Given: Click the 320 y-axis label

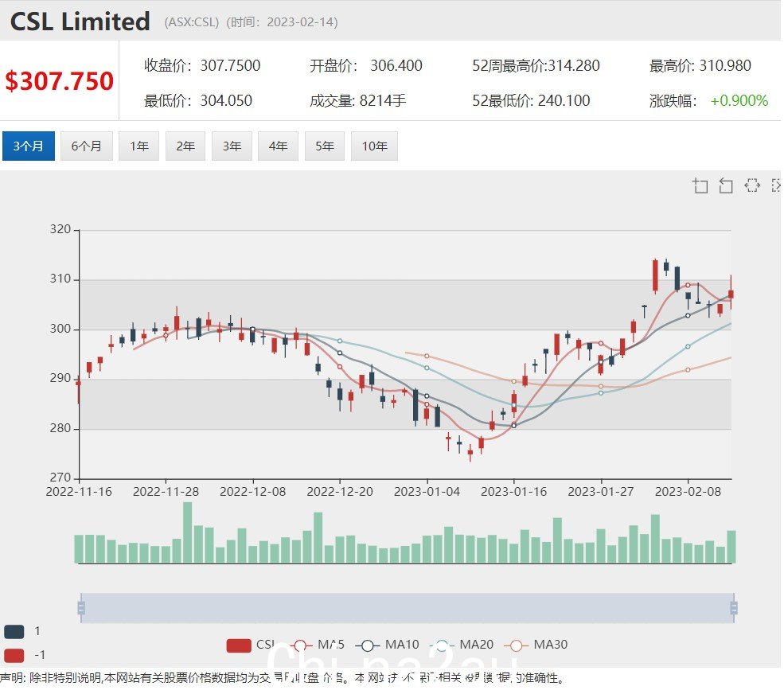Looking at the screenshot, I should [60, 229].
